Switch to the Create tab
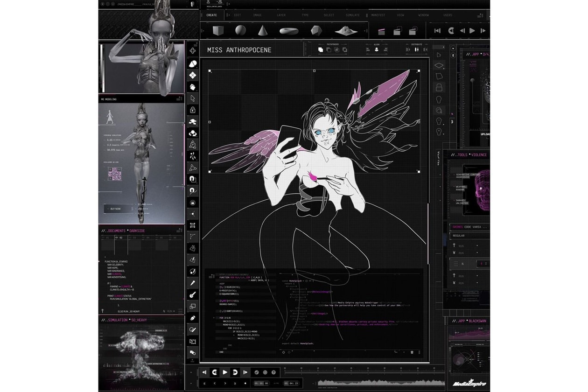 pos(211,15)
